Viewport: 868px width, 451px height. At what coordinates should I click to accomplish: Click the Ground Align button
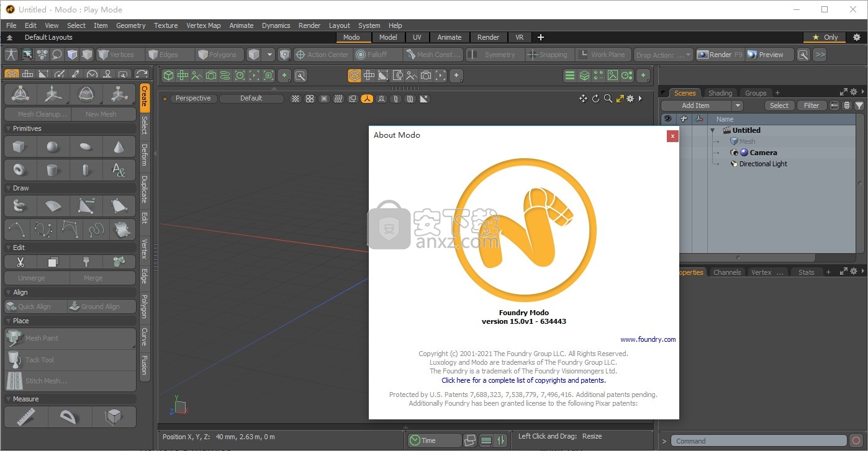point(101,306)
